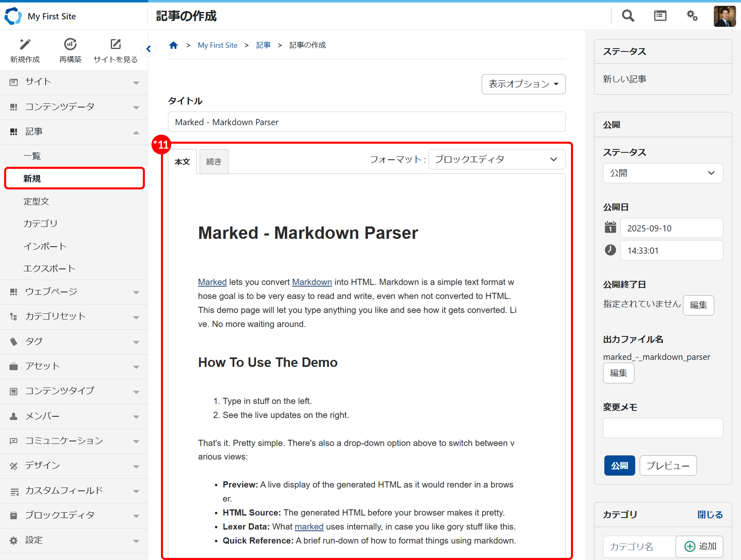Screen dimensions: 741x560
Task: Open the system settings gear icon
Action: click(692, 16)
